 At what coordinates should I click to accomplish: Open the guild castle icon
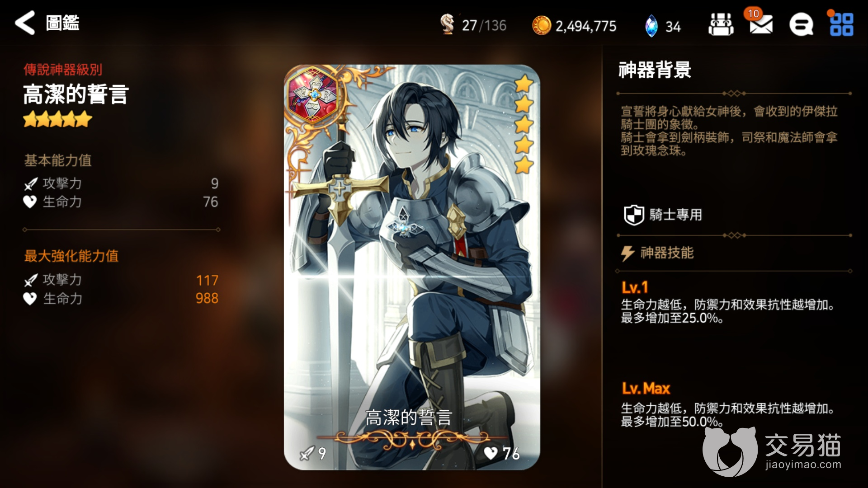point(721,24)
